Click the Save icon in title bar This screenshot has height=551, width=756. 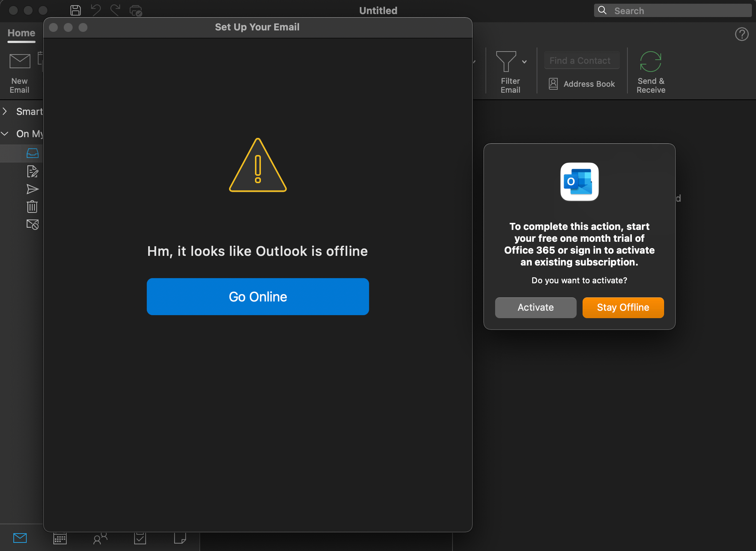pos(76,10)
